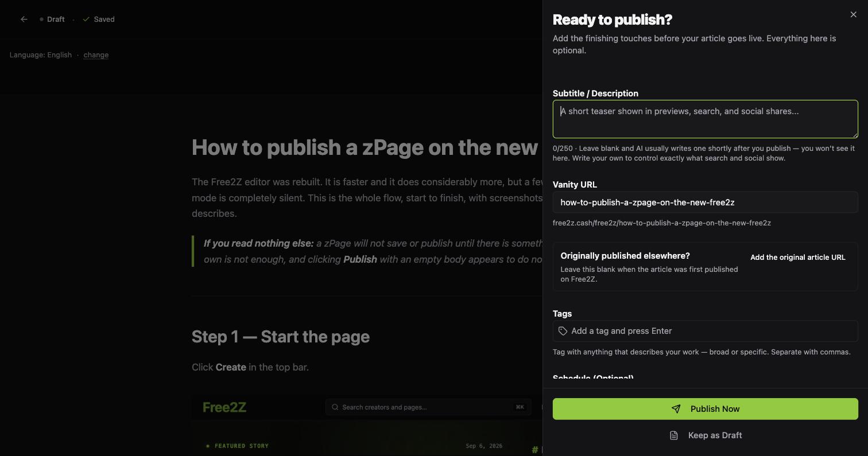Screen dimensions: 868x456
Task: Edit the Vanity URL field
Action: [x=705, y=202]
